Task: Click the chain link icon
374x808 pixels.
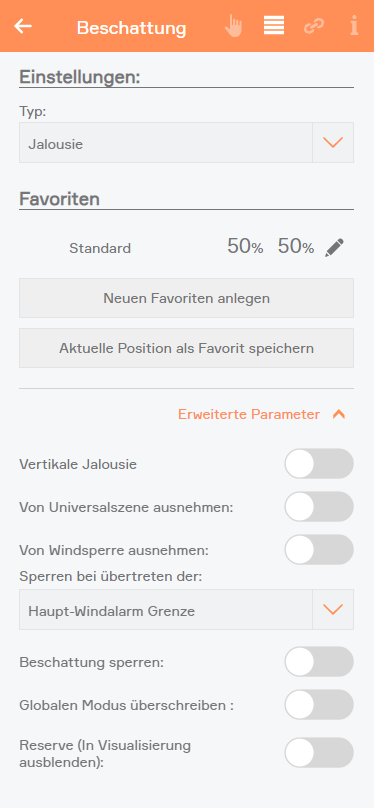Action: (314, 26)
